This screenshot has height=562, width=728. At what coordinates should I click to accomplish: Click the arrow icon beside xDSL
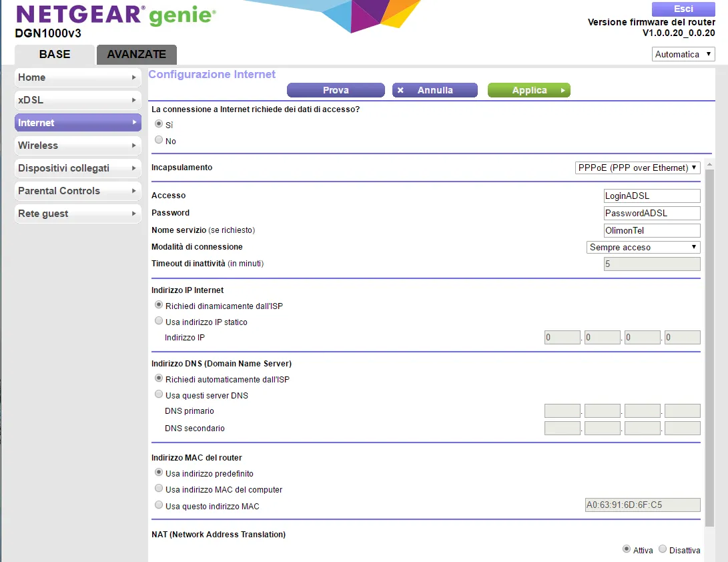click(134, 100)
